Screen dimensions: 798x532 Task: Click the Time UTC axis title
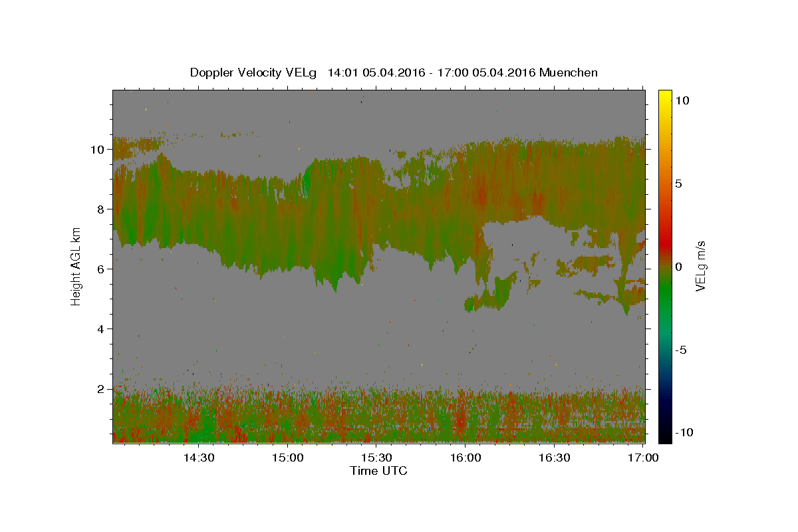(378, 471)
